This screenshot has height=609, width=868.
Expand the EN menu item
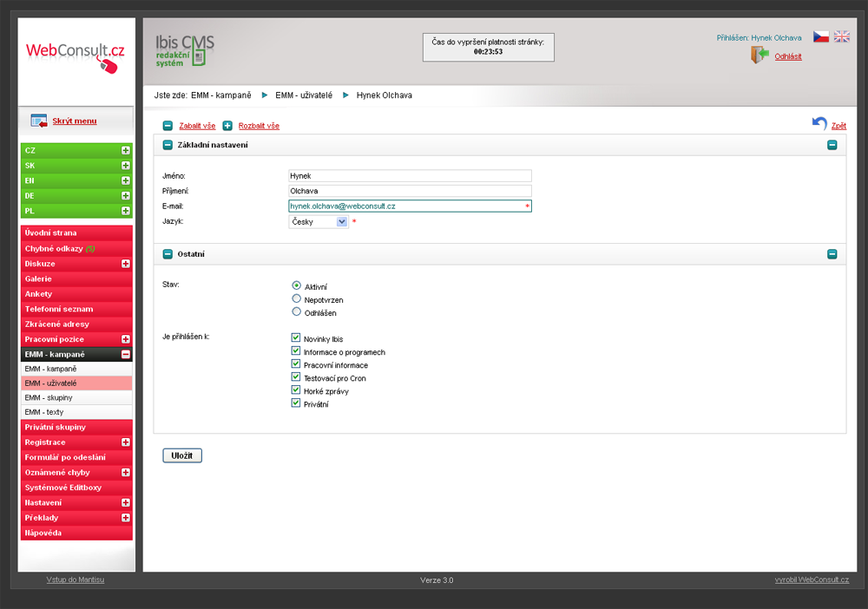(126, 180)
